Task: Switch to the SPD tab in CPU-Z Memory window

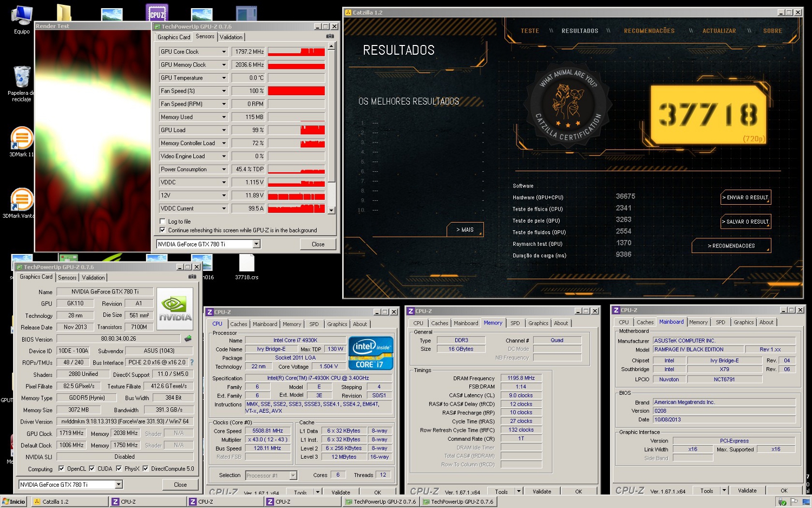Action: click(x=515, y=323)
